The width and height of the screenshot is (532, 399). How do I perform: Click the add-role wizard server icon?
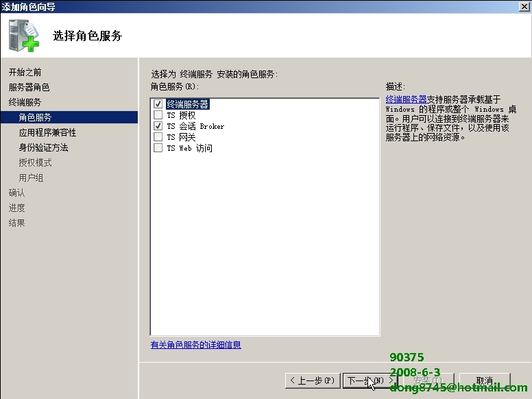click(x=24, y=36)
